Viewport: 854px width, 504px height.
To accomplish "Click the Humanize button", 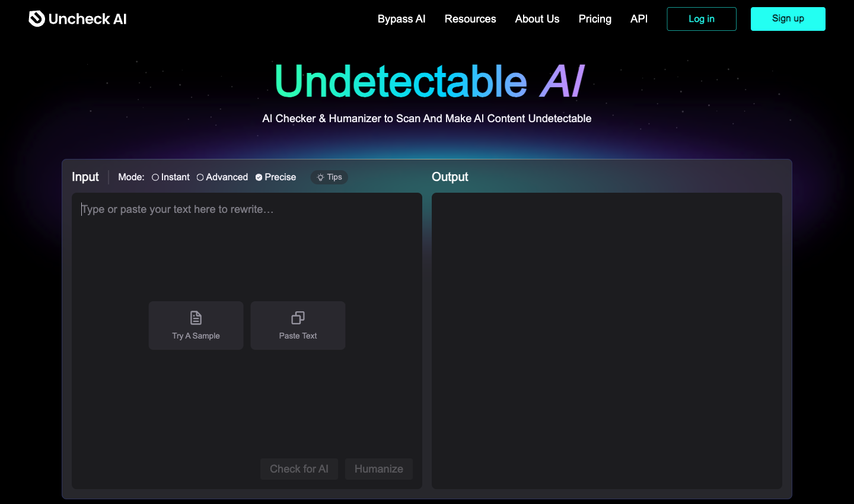I will (379, 469).
